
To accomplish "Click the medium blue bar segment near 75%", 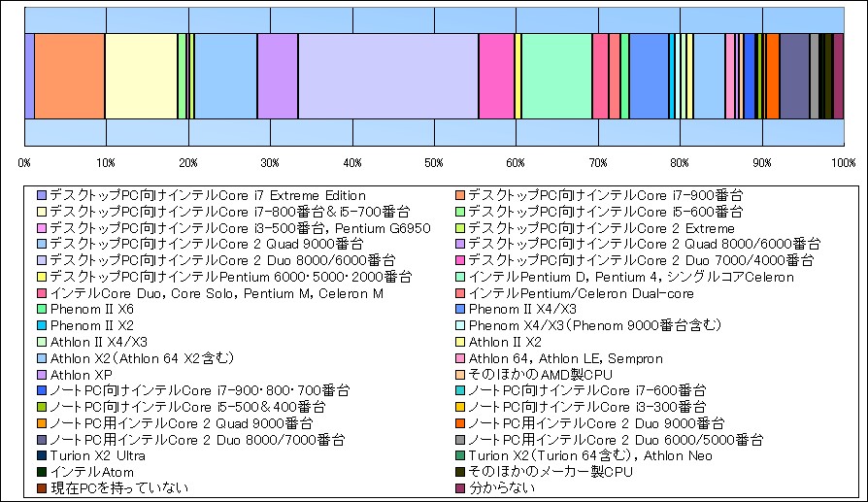I will (649, 77).
